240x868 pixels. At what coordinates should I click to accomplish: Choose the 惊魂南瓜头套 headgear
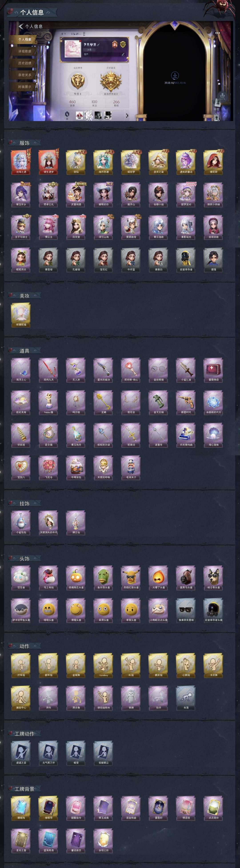coord(76,578)
